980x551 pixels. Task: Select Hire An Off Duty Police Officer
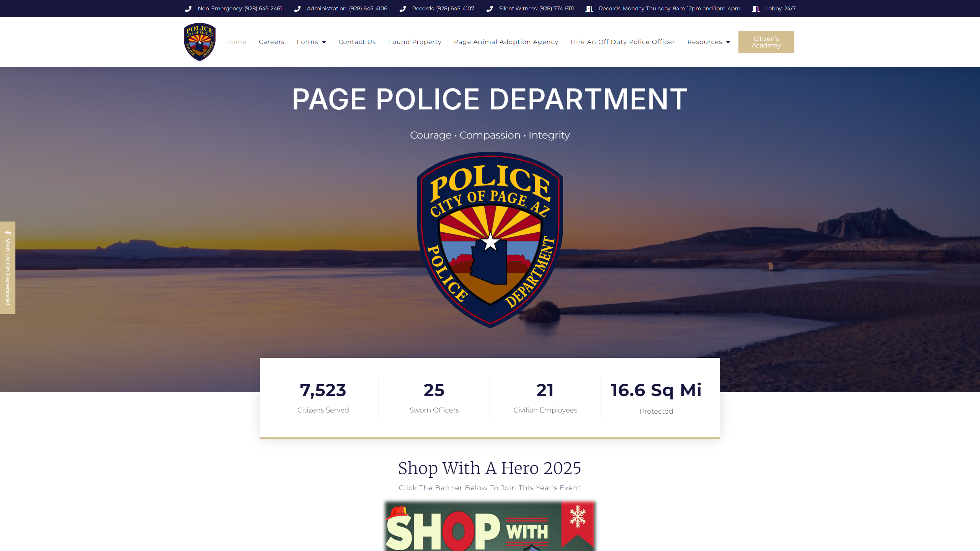[x=622, y=42]
